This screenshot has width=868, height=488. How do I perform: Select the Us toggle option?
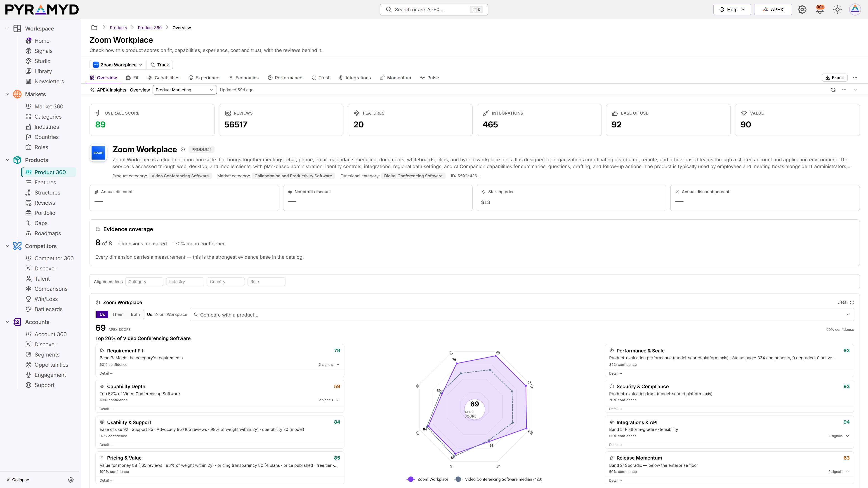click(102, 314)
